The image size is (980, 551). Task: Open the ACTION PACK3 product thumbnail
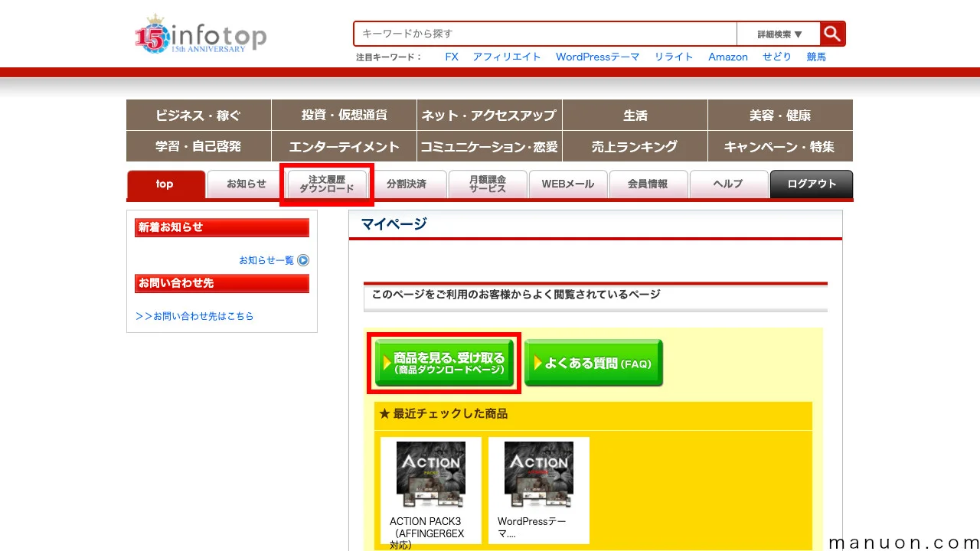pos(431,474)
